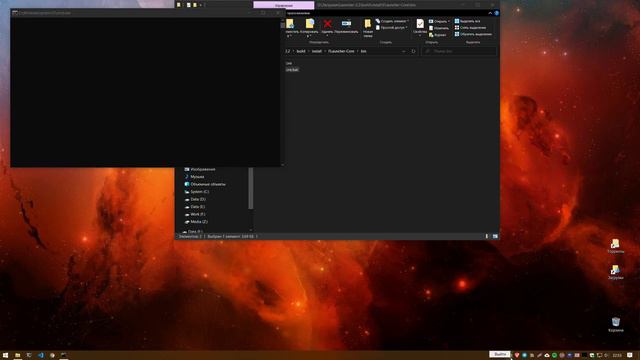
Task: Open the notification center icon in taskbar
Action: [x=630, y=355]
